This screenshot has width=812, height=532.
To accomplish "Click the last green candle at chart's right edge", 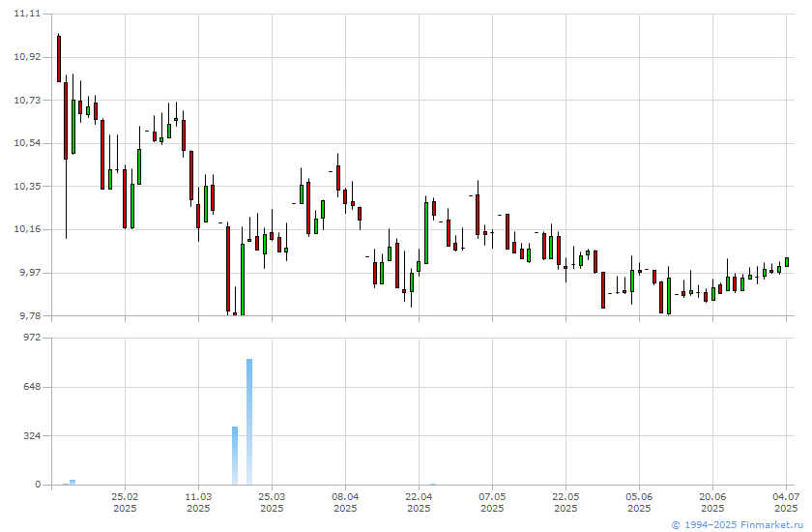I will [787, 262].
